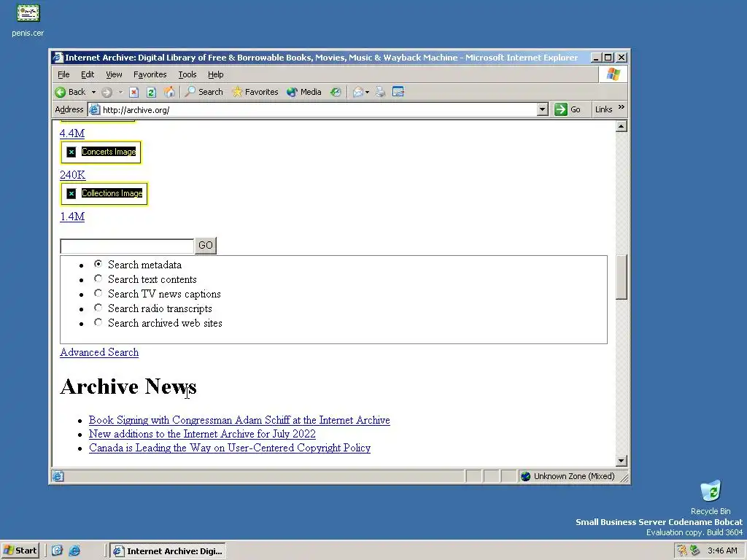Open the penis.cer certificate desktop icon

click(28, 20)
